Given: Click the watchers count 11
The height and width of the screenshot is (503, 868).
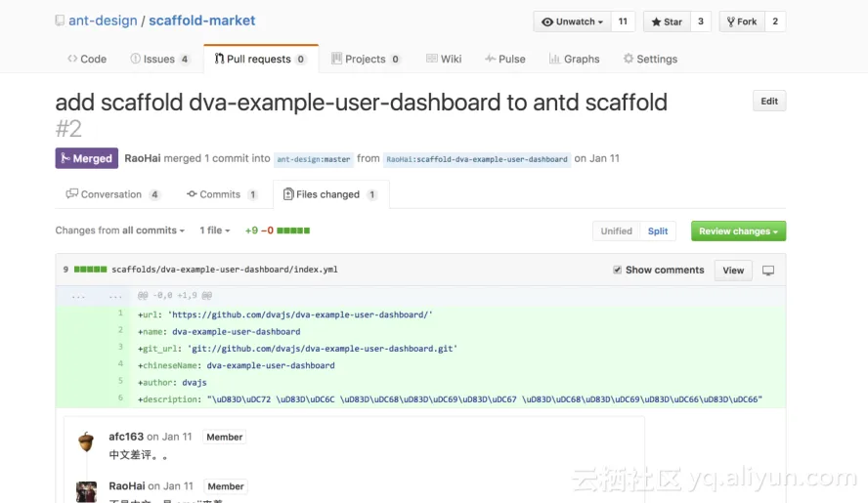Looking at the screenshot, I should [623, 21].
